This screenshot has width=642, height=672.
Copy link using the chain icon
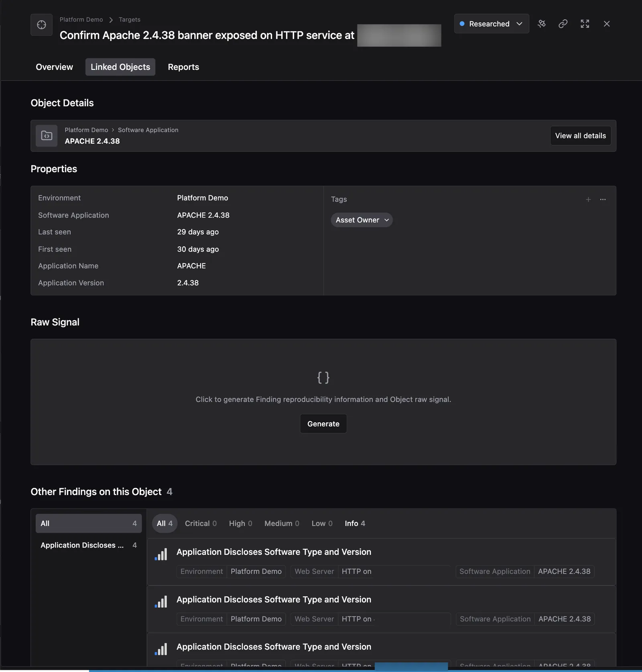point(563,24)
